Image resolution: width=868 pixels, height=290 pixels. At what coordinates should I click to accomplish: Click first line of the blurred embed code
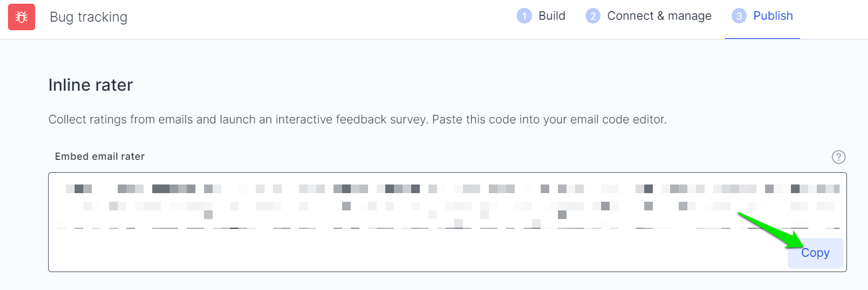pyautogui.click(x=452, y=188)
